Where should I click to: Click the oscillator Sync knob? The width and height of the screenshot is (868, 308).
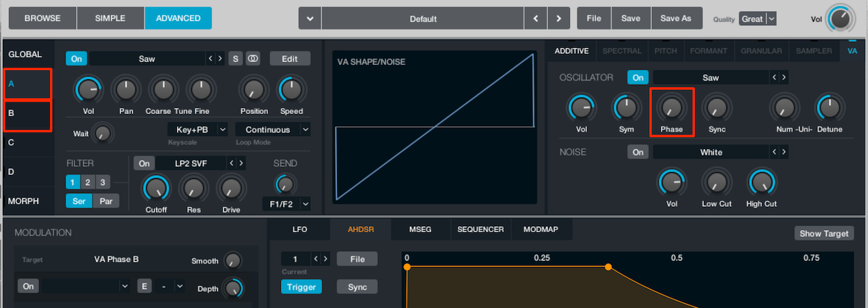pyautogui.click(x=716, y=107)
